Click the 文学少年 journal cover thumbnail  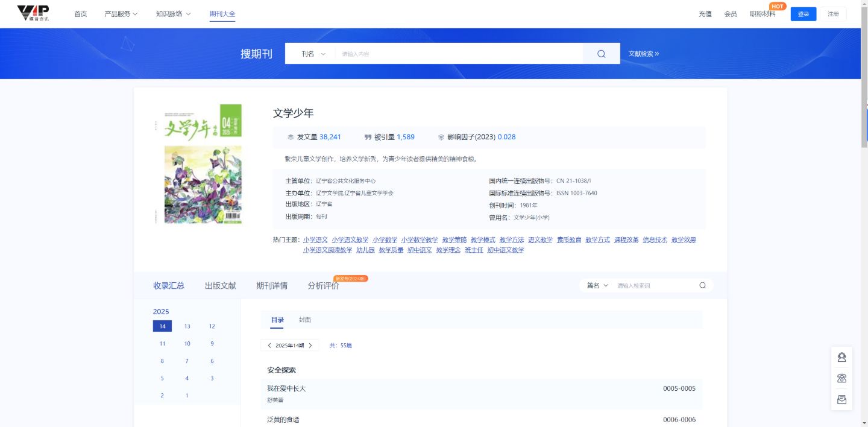[203, 164]
